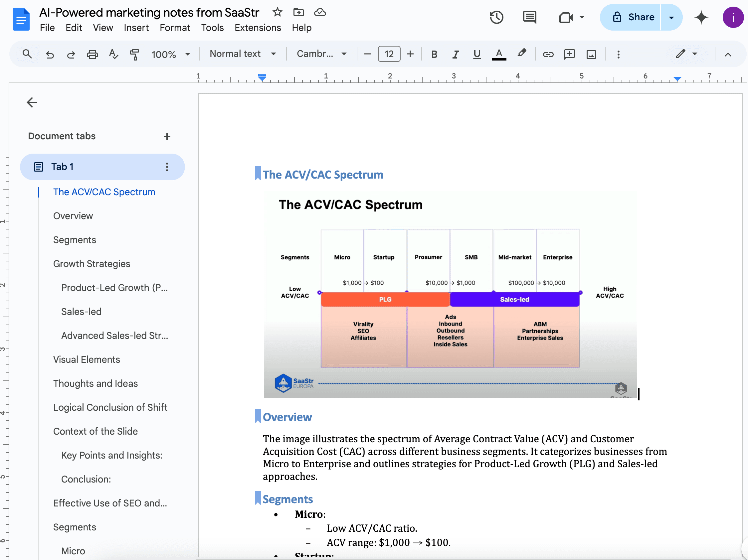
Task: Insert an image via the image icon
Action: pos(591,54)
